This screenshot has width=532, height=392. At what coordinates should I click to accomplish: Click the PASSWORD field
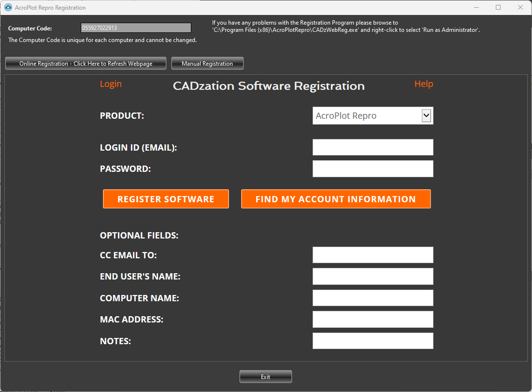coord(373,168)
